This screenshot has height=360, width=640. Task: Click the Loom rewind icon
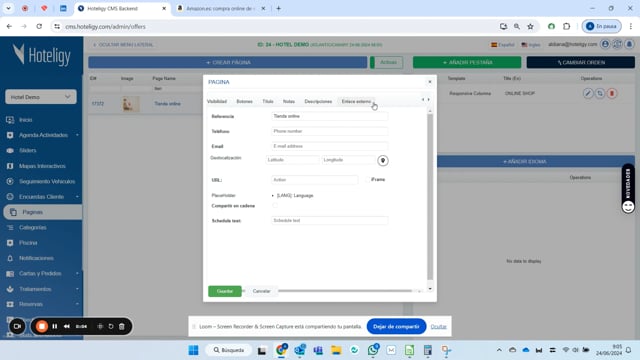(67, 326)
